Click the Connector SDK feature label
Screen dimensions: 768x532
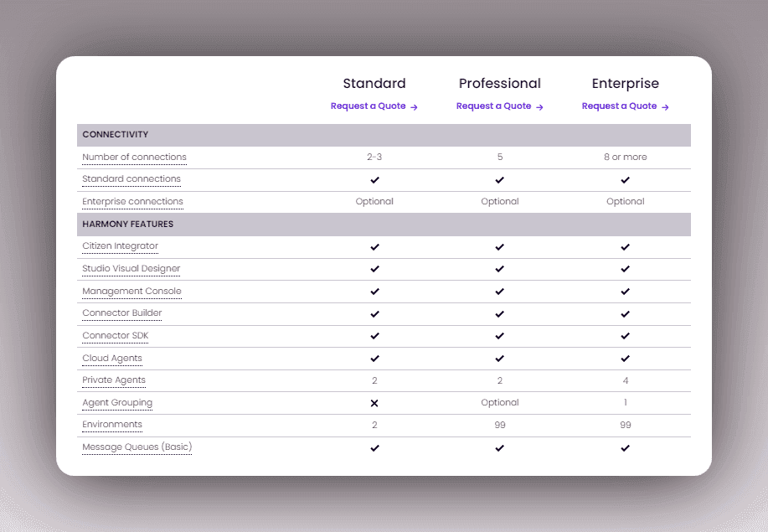tap(116, 336)
